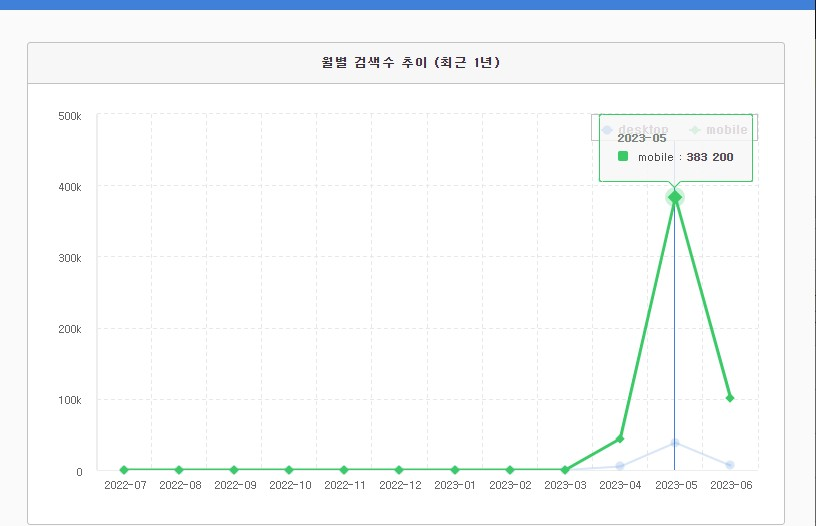Click the green diamond marker above 2022-09

tap(234, 469)
